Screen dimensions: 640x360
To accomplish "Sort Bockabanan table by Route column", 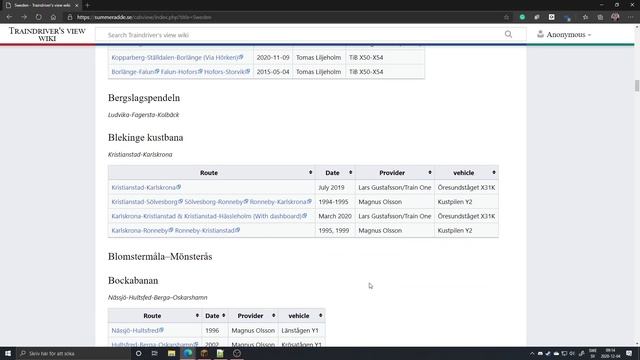I will click(155, 316).
